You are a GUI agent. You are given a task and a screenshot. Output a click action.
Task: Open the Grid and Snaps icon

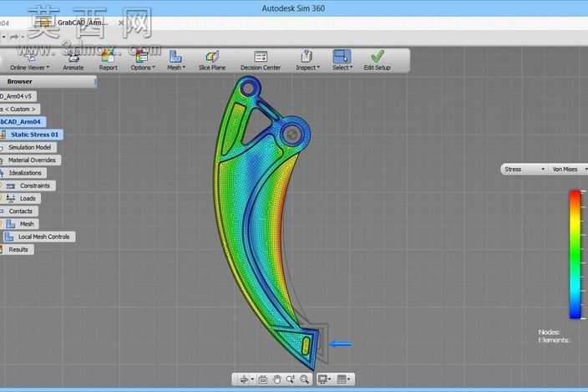(342, 379)
